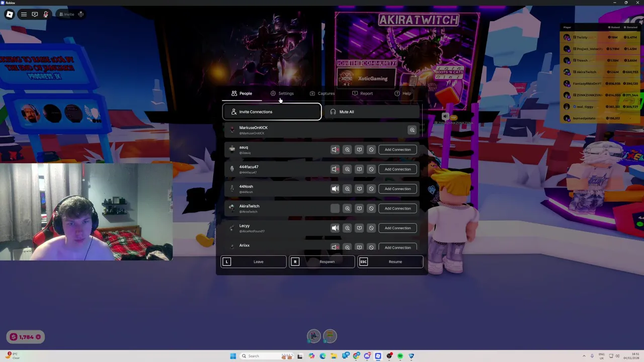
Task: Select the 444facu47 player name
Action: click(249, 167)
